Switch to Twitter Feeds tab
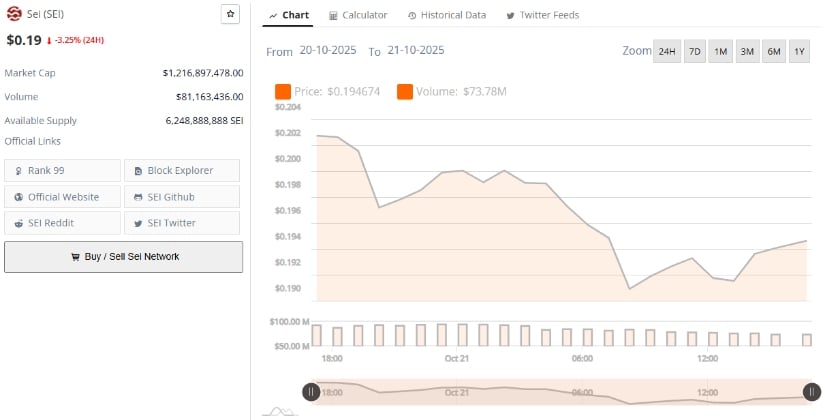Viewport: 825px width, 420px height. click(x=542, y=15)
